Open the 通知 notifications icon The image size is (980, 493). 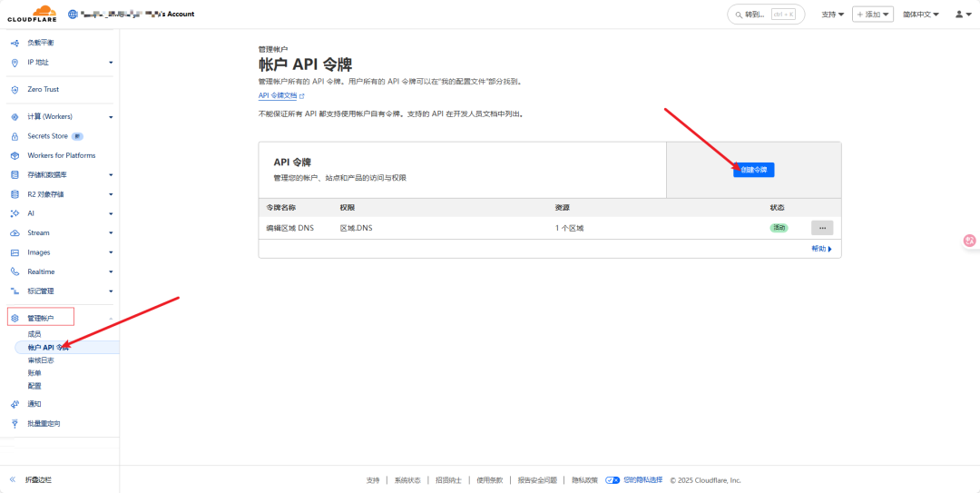click(15, 404)
